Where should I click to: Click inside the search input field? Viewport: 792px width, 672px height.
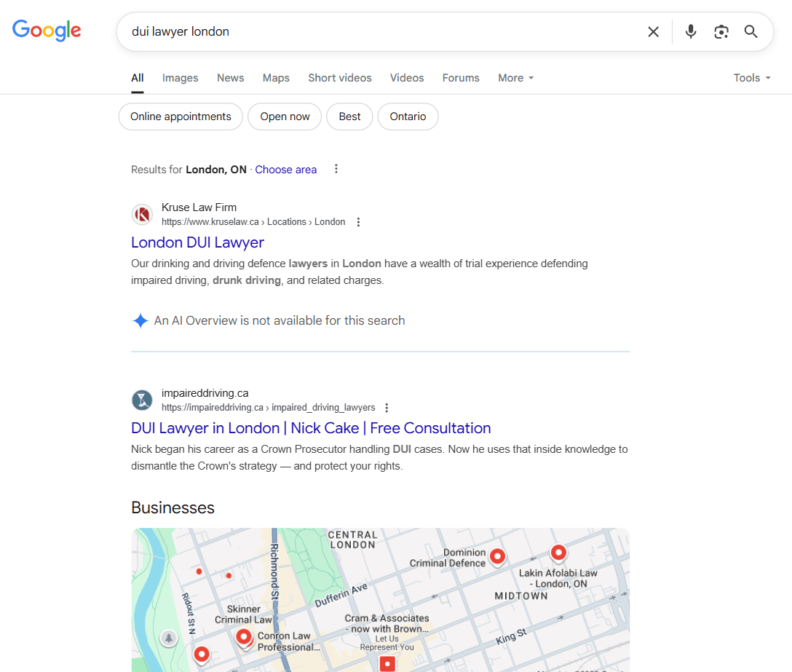[x=379, y=31]
